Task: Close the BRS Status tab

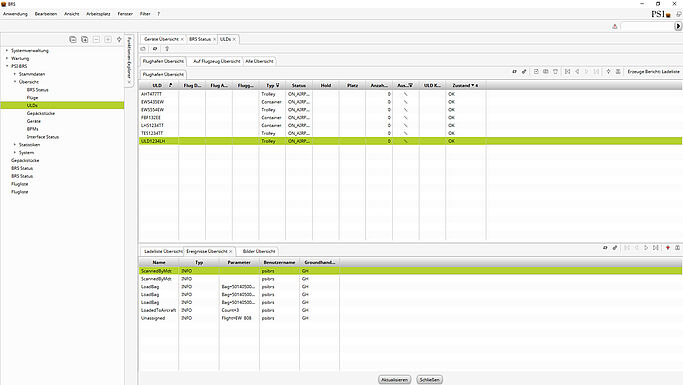Action: (214, 39)
